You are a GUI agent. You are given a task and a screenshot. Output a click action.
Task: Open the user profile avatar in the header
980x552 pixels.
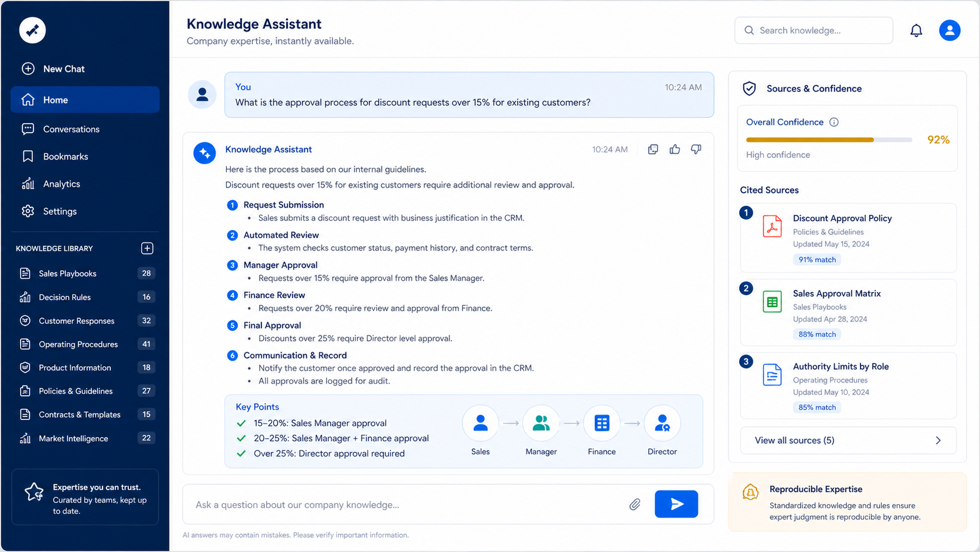coord(950,31)
